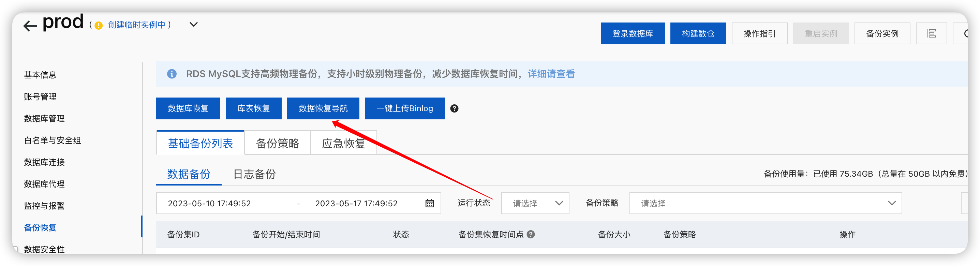The height and width of the screenshot is (266, 980).
Task: Click the 备份使用量 usage text
Action: pyautogui.click(x=865, y=174)
